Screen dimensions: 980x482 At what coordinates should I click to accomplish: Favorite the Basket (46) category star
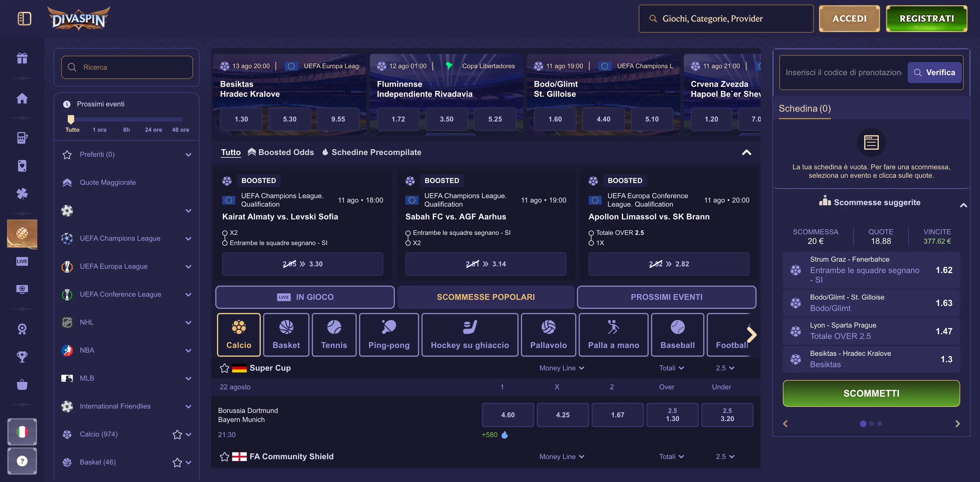(177, 462)
